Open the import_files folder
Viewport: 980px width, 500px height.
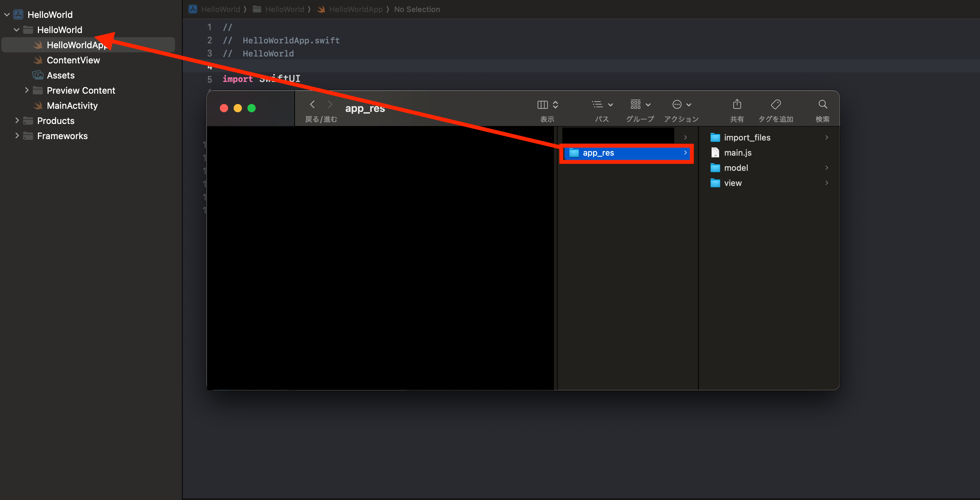(x=747, y=138)
